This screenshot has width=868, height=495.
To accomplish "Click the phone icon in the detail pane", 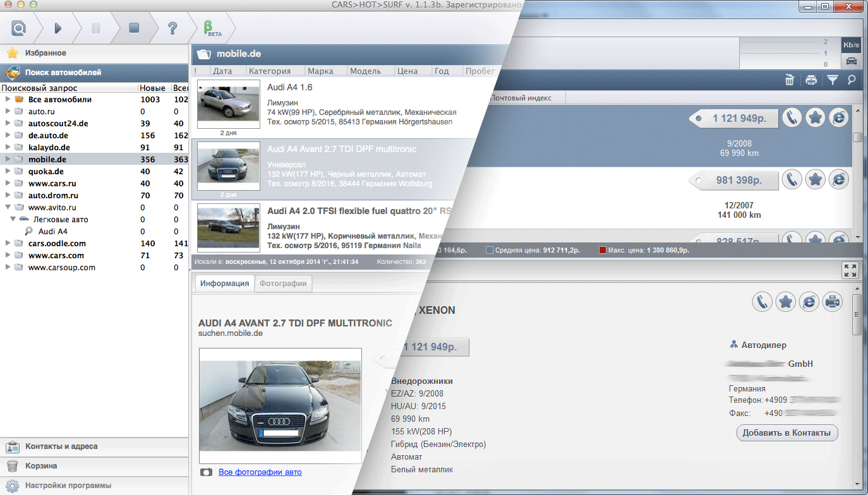I will point(763,302).
